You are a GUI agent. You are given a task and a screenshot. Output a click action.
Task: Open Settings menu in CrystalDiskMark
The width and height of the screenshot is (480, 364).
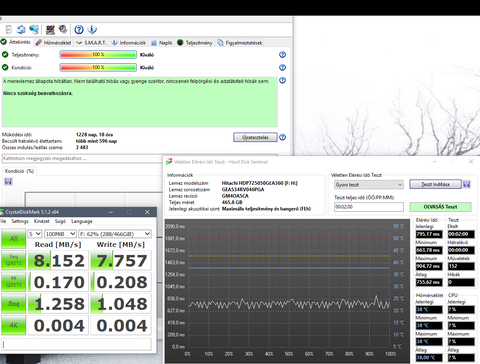20,221
